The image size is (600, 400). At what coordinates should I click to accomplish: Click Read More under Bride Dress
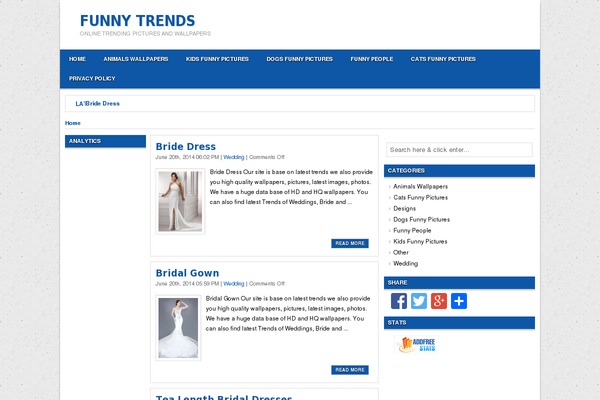click(349, 243)
